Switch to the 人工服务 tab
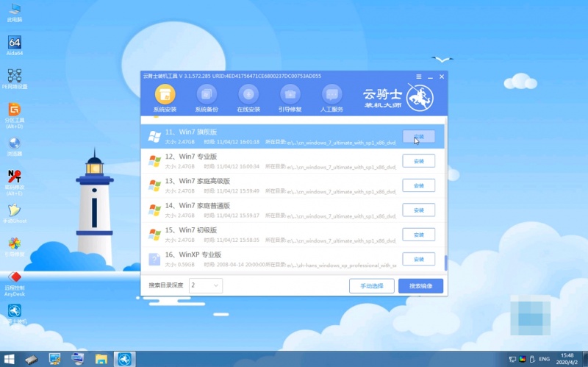This screenshot has width=588, height=367. (x=332, y=99)
